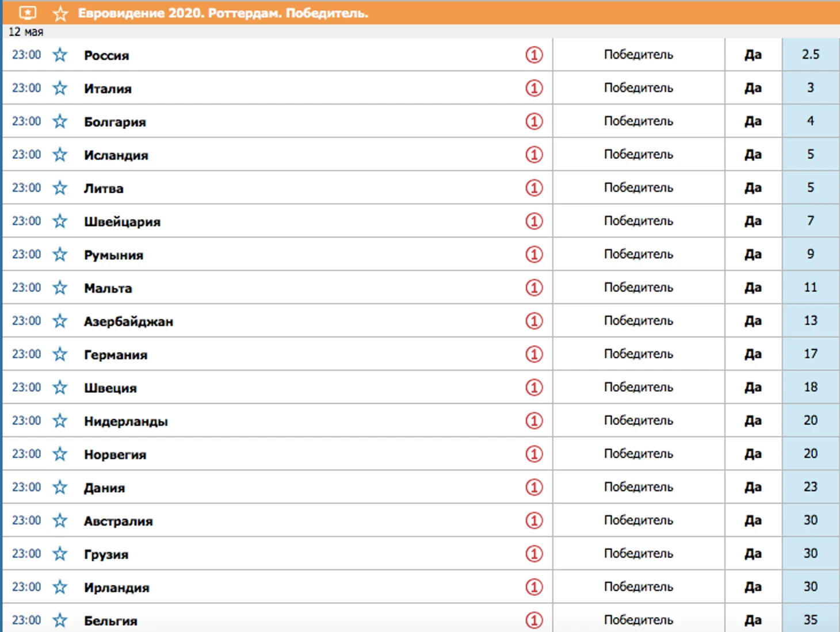
Task: Mark Норвегия row star as favorite
Action: [60, 454]
